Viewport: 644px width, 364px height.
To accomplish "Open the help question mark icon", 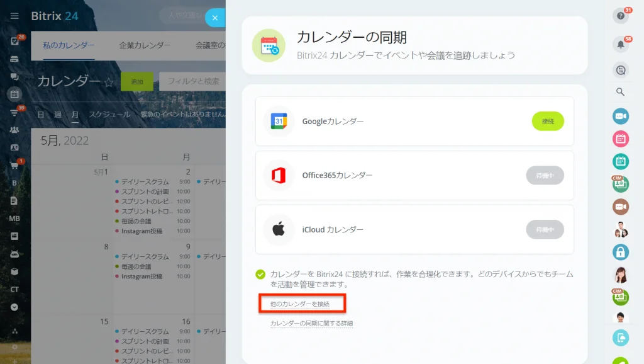I will (621, 16).
